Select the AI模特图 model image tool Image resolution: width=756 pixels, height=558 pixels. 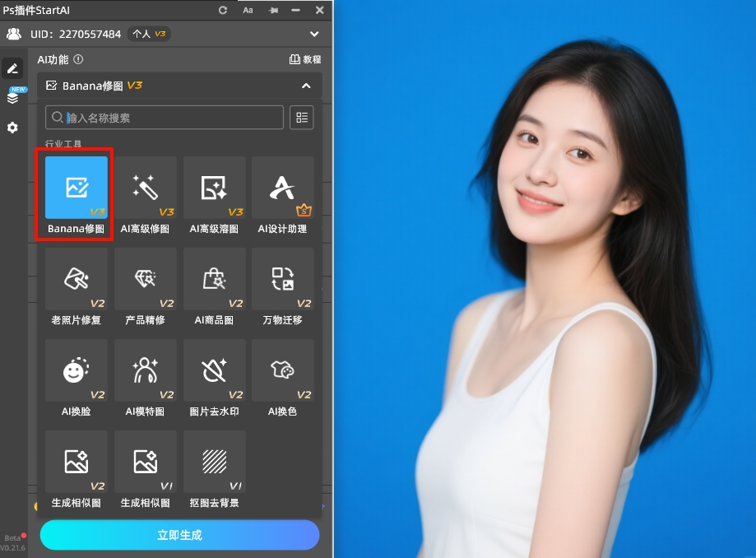pos(145,370)
